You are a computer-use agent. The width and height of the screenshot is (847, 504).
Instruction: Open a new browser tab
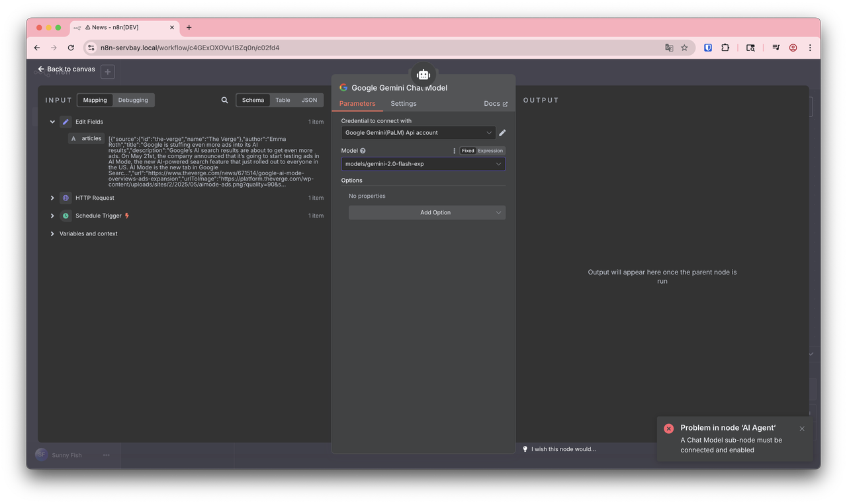(x=189, y=28)
